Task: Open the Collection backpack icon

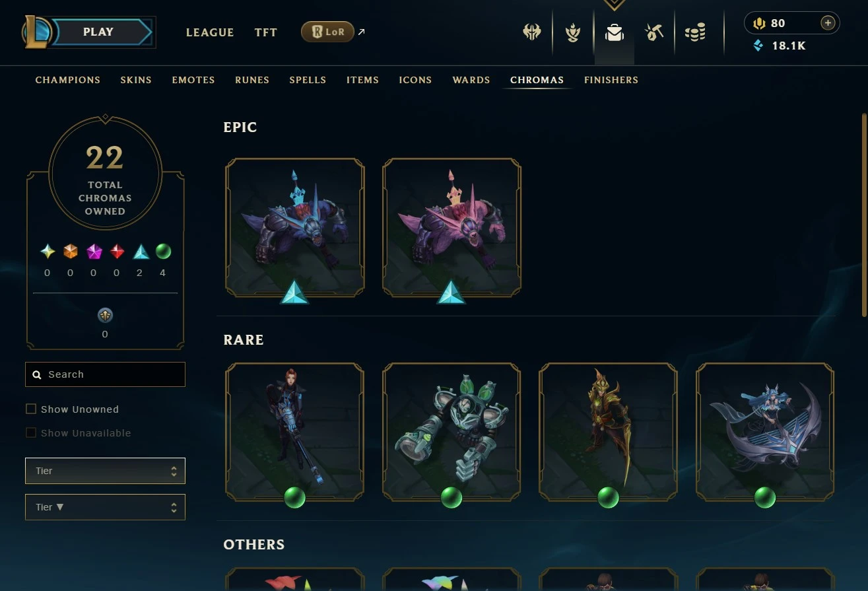Action: [x=615, y=32]
